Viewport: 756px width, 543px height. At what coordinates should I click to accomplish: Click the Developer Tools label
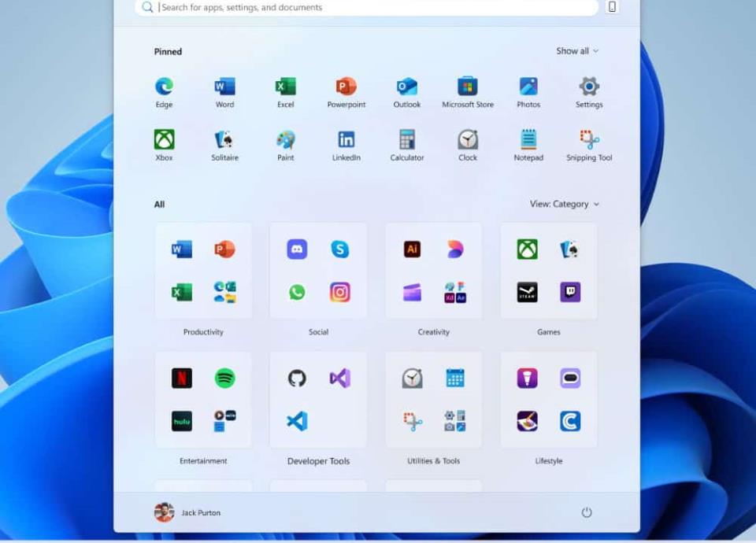(x=318, y=461)
